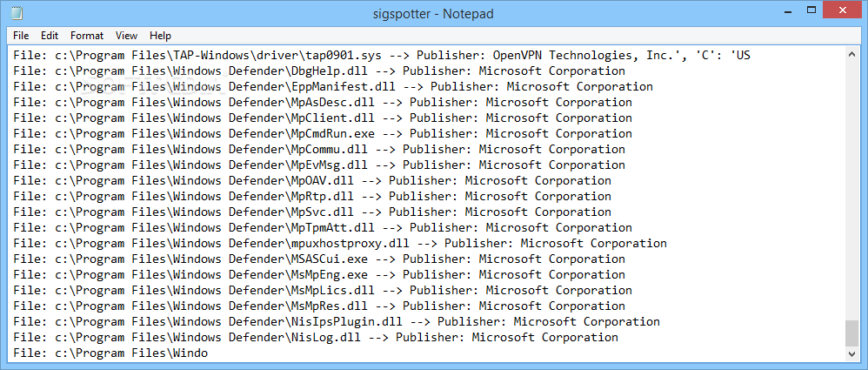This screenshot has height=370, width=868.
Task: Open the File menu
Action: (x=21, y=36)
